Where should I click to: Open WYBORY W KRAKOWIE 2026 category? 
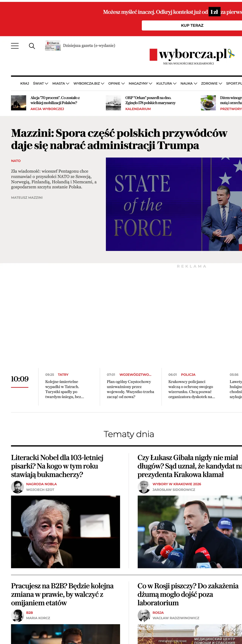pos(177,484)
